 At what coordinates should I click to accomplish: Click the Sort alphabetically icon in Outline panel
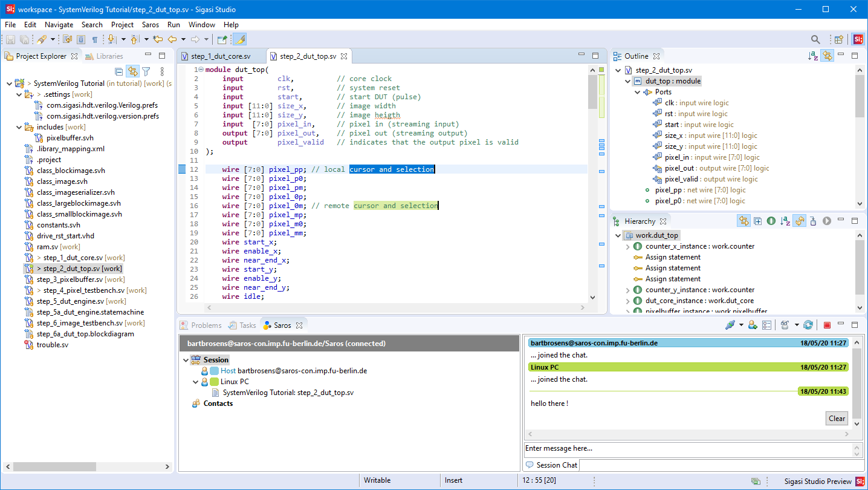pyautogui.click(x=813, y=56)
